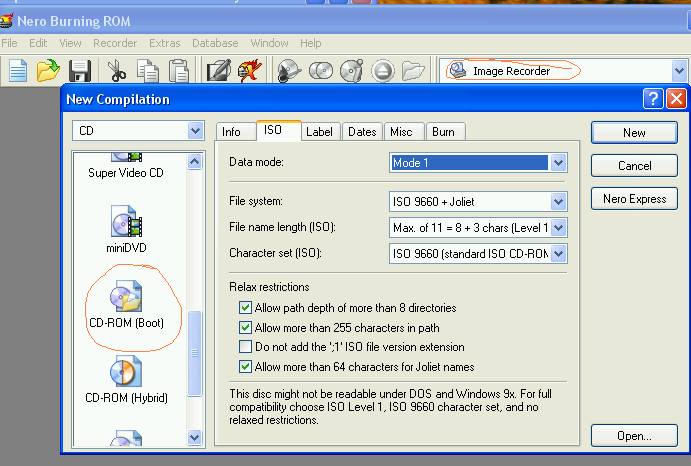The width and height of the screenshot is (691, 466).
Task: Click the disc info magnifier icon
Action: pyautogui.click(x=289, y=71)
